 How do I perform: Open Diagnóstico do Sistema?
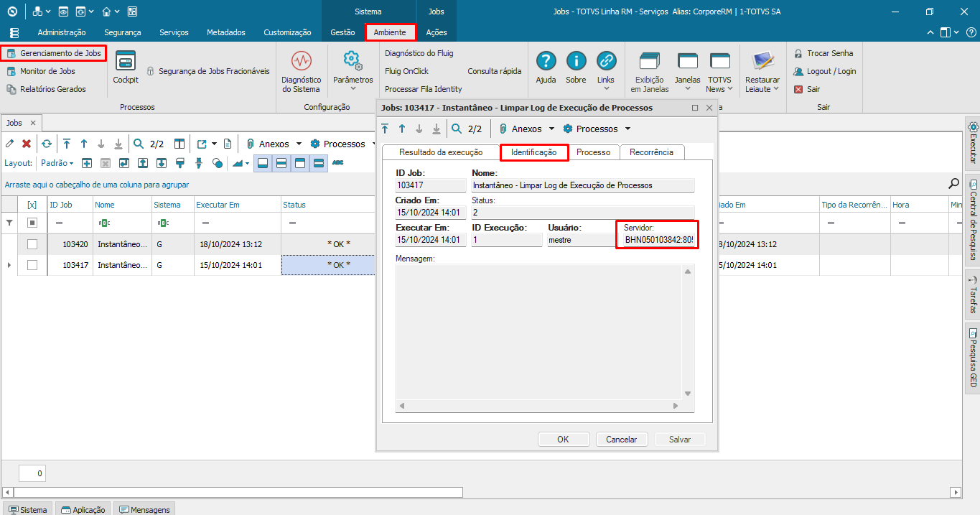pyautogui.click(x=301, y=71)
